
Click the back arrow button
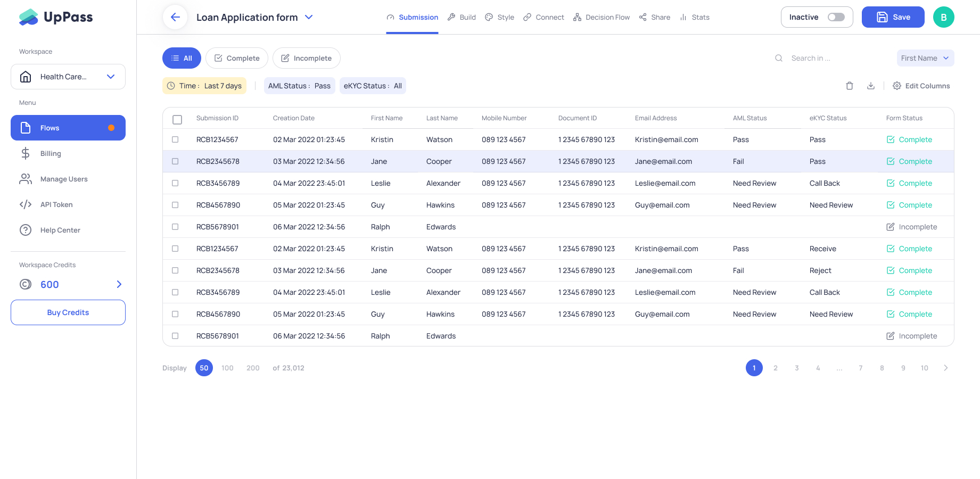click(x=175, y=17)
